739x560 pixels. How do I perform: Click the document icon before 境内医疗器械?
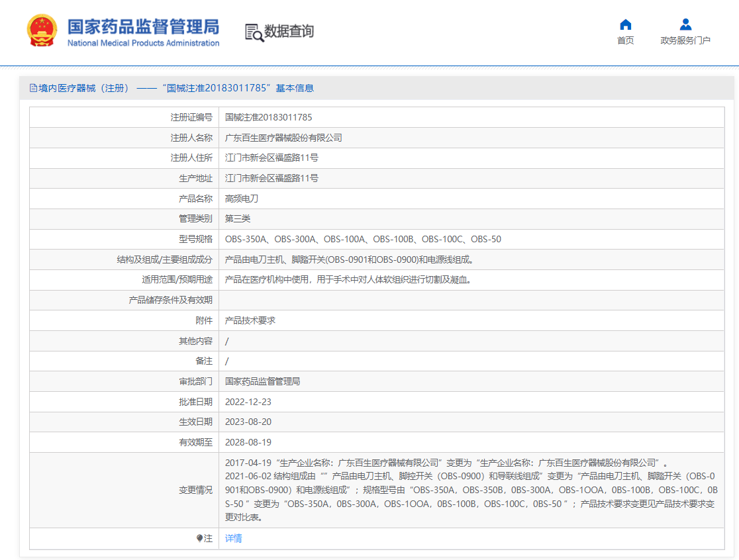click(33, 88)
